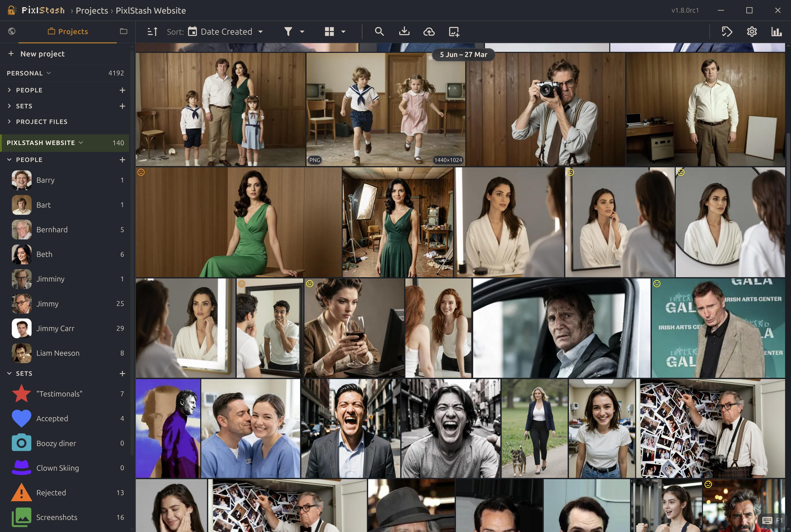
Task: Click the PixlStash padlock logo icon
Action: [12, 10]
